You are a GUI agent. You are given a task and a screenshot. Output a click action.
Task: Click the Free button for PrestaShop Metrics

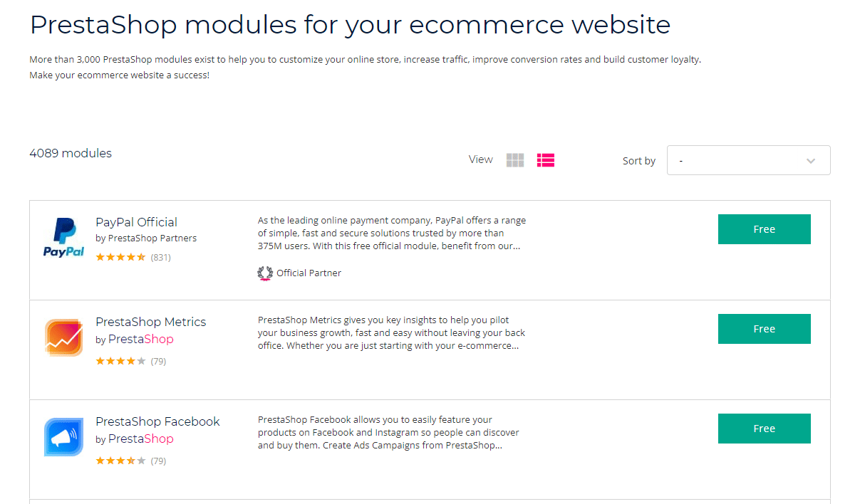(764, 328)
